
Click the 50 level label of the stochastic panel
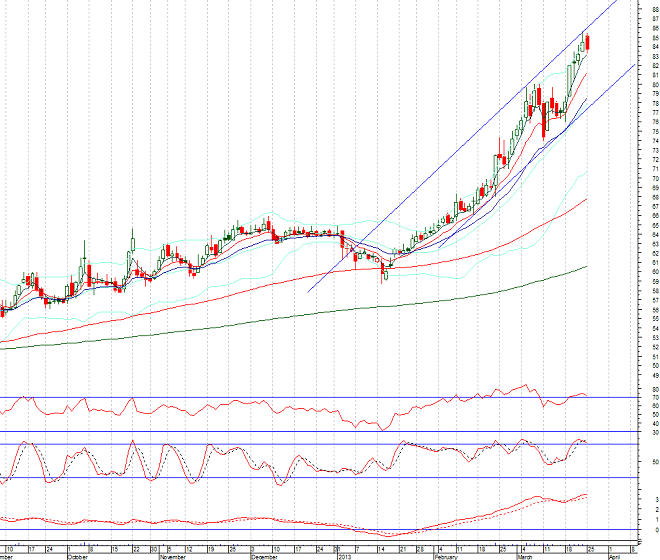(x=653, y=462)
